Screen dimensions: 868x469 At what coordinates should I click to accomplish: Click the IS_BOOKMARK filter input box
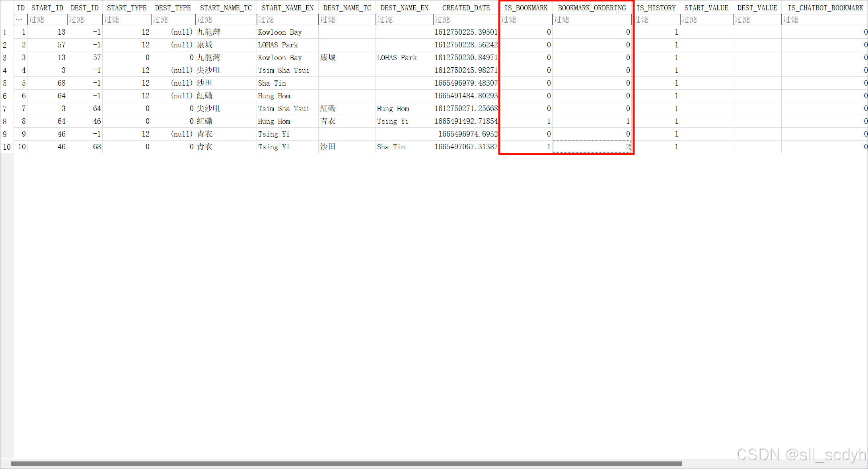point(525,20)
